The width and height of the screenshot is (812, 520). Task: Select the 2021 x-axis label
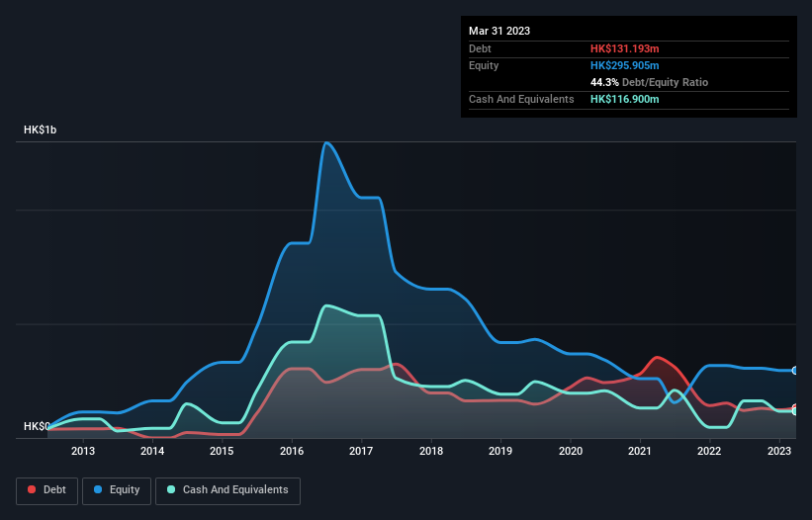640,451
